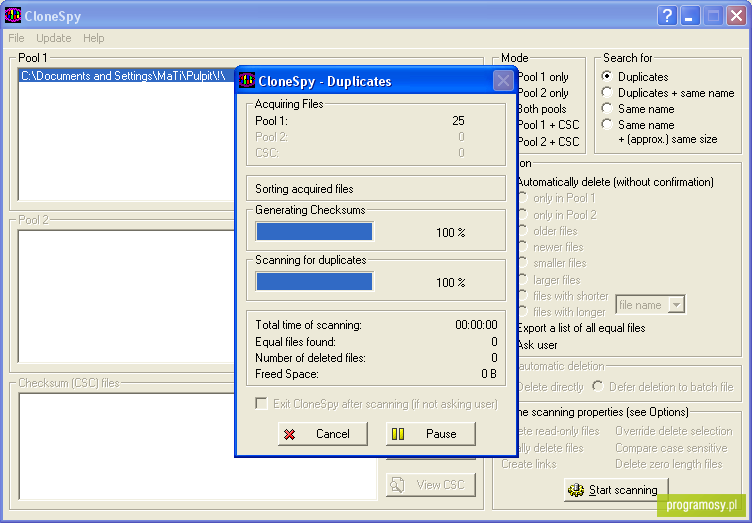
Task: Open the Help menu
Action: (x=94, y=38)
